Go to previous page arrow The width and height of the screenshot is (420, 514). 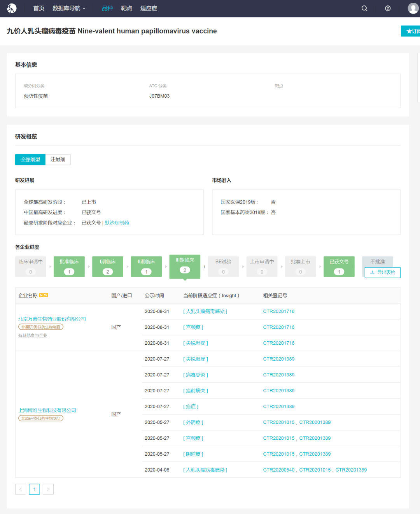click(21, 489)
